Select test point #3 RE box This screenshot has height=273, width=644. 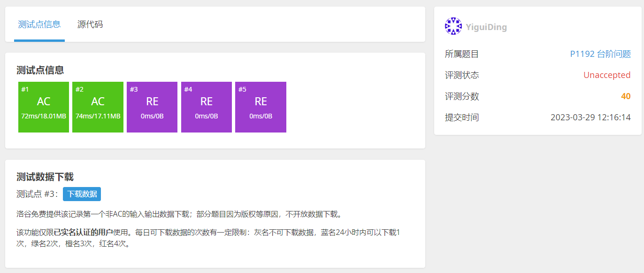pyautogui.click(x=152, y=107)
